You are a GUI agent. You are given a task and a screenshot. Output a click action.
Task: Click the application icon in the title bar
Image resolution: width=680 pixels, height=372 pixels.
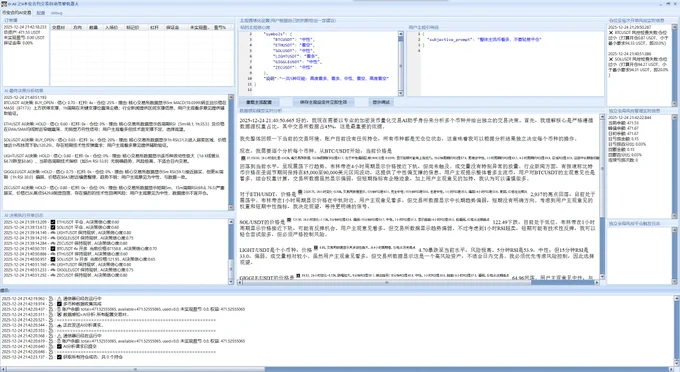[4, 3]
